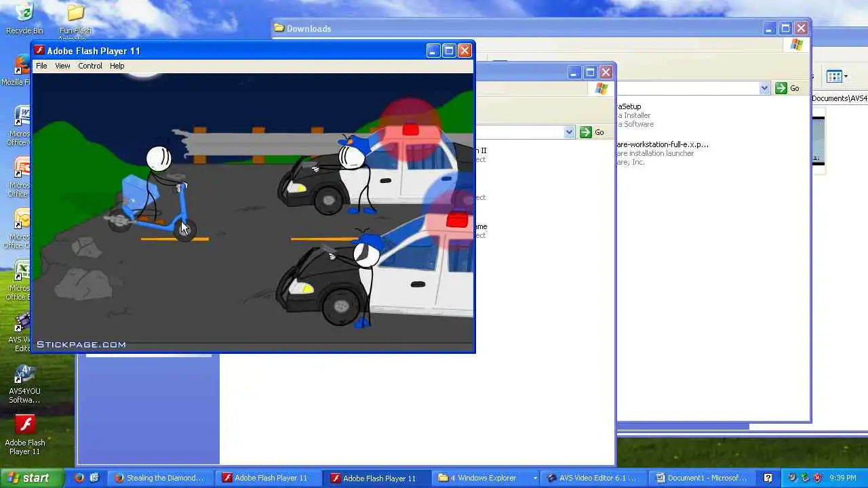Minimize the Downloads window
Image resolution: width=868 pixels, height=488 pixels.
coord(769,28)
